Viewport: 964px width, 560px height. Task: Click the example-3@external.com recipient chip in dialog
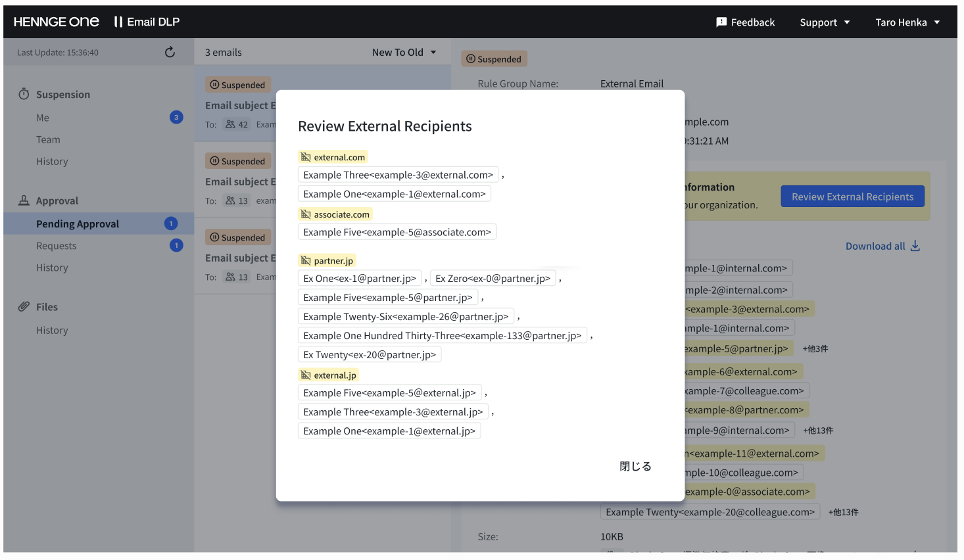398,175
